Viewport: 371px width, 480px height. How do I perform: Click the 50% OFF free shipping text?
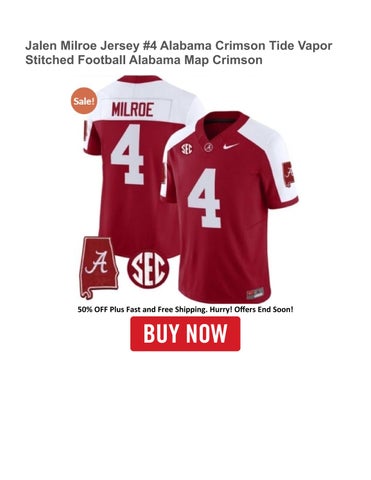tap(185, 309)
